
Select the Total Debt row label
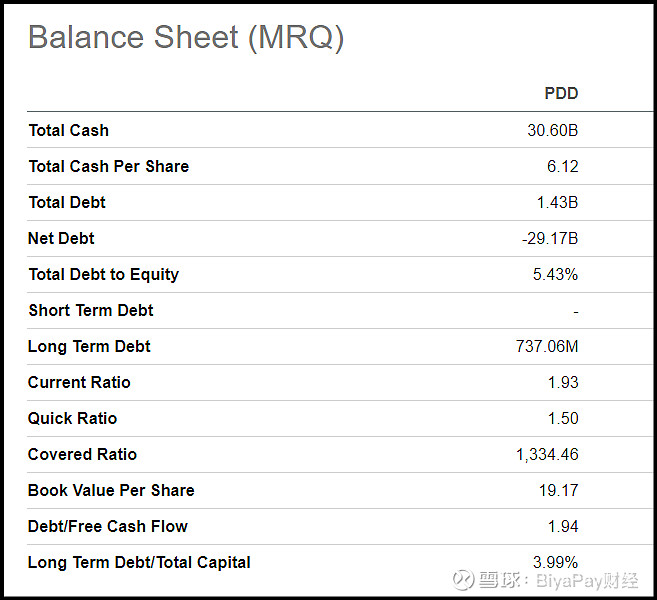67,202
